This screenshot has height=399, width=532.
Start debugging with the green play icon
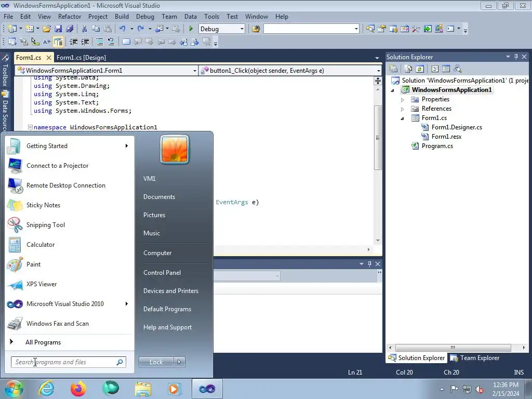pyautogui.click(x=191, y=29)
